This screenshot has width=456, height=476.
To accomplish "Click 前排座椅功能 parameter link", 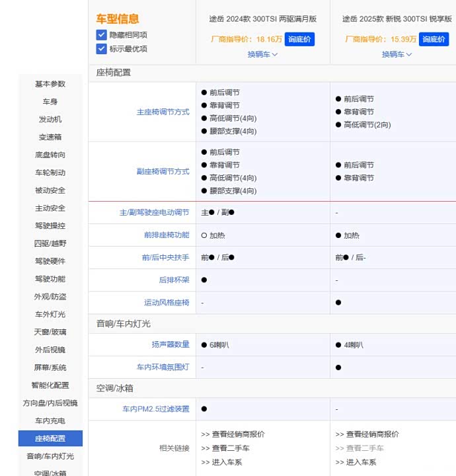I will 167,235.
